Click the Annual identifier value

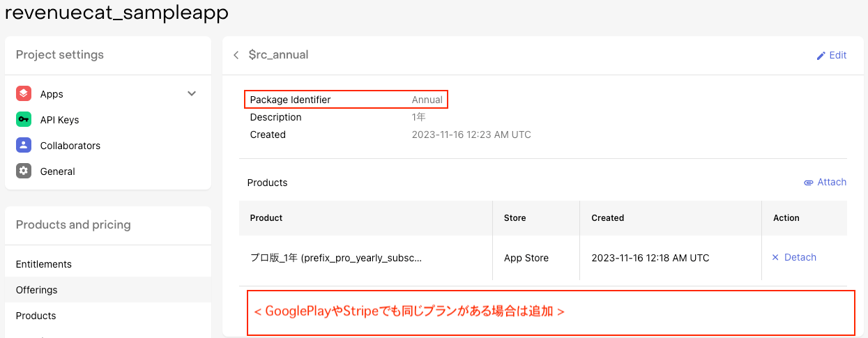427,100
